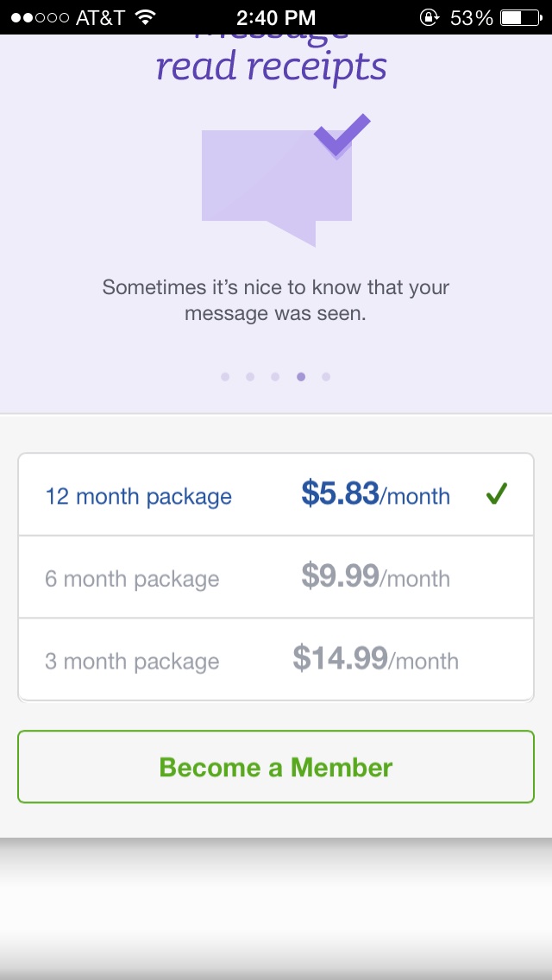Select the 6 month package option
Screen dimensions: 552x980
[x=132, y=578]
